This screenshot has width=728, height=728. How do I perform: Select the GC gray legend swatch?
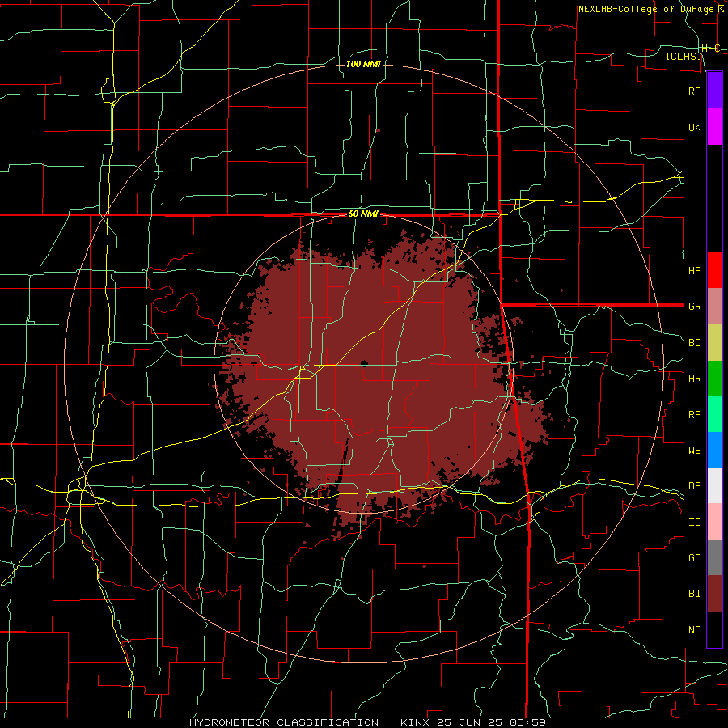coord(714,557)
